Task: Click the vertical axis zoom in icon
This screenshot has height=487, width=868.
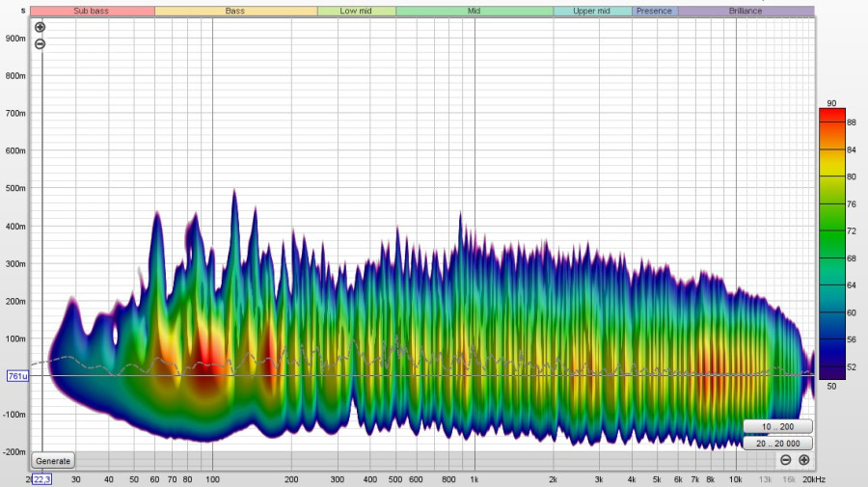Action: [x=40, y=28]
